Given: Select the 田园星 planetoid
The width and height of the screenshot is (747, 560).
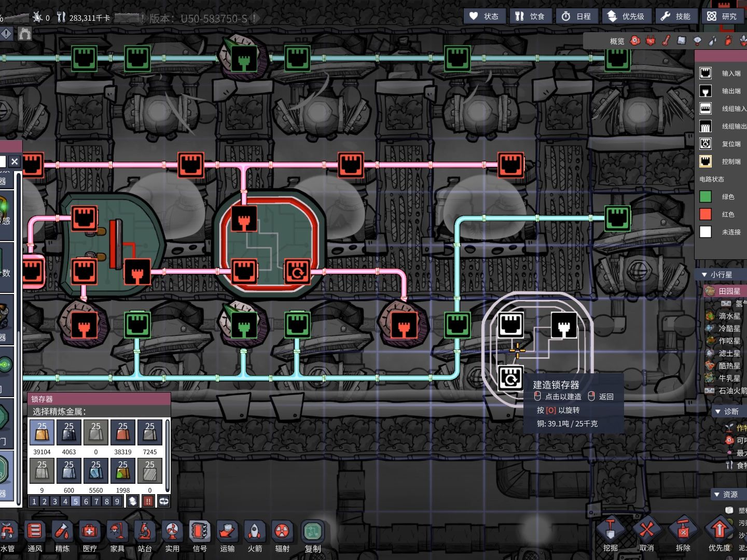Looking at the screenshot, I should click(x=725, y=291).
